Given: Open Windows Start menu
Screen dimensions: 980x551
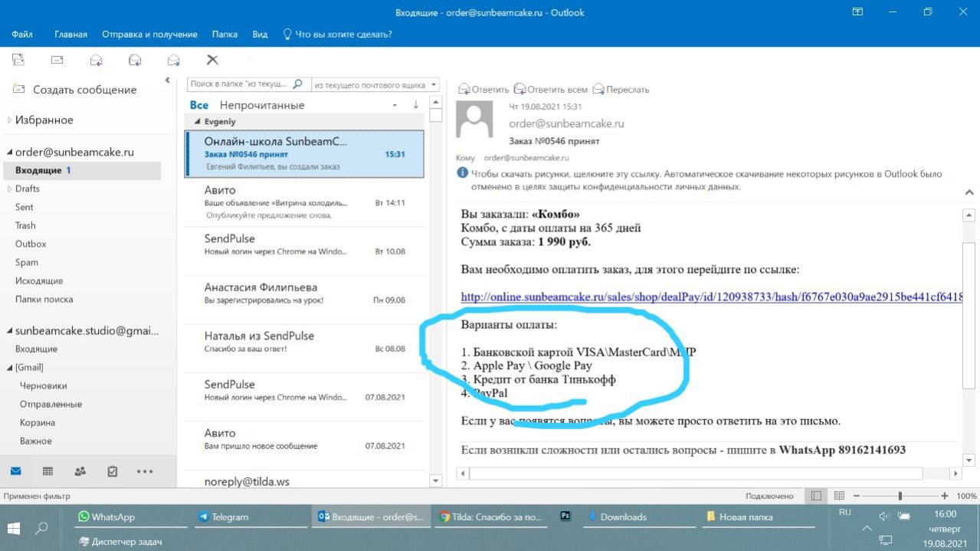Looking at the screenshot, I should coord(14,528).
